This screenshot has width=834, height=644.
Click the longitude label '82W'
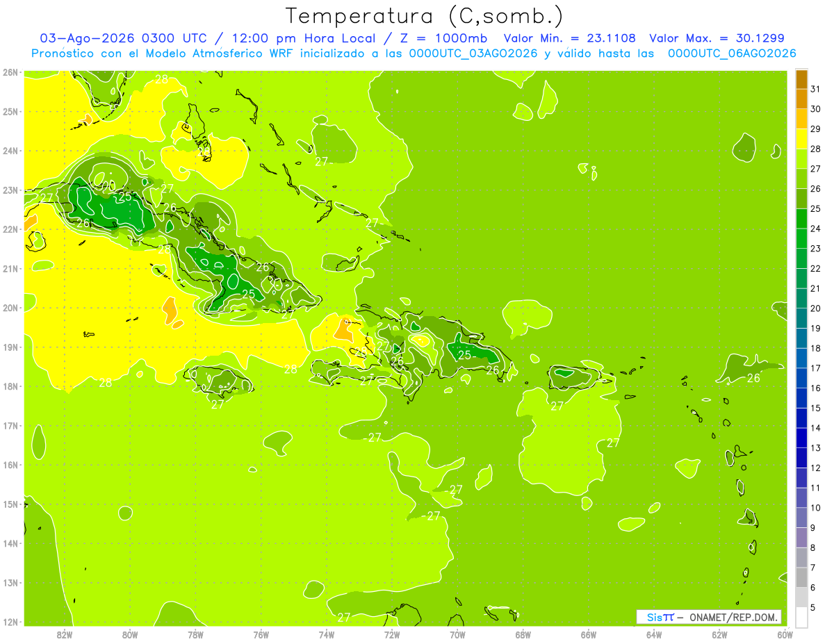(x=64, y=635)
